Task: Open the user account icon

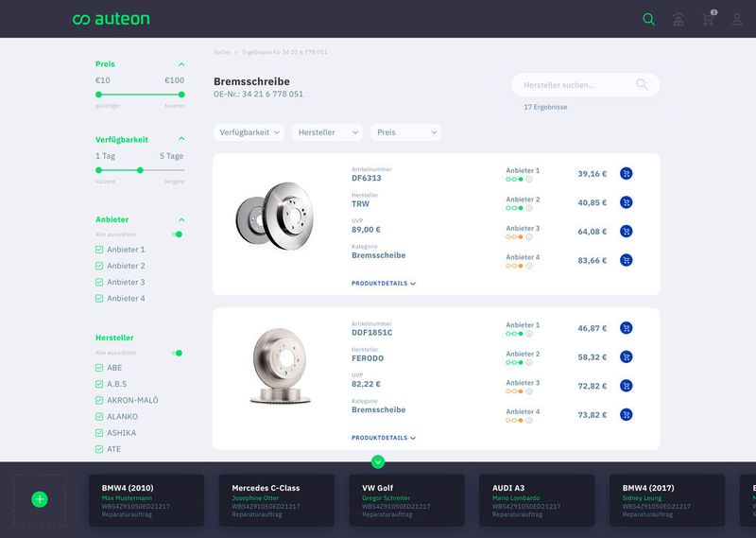Action: coord(737,19)
